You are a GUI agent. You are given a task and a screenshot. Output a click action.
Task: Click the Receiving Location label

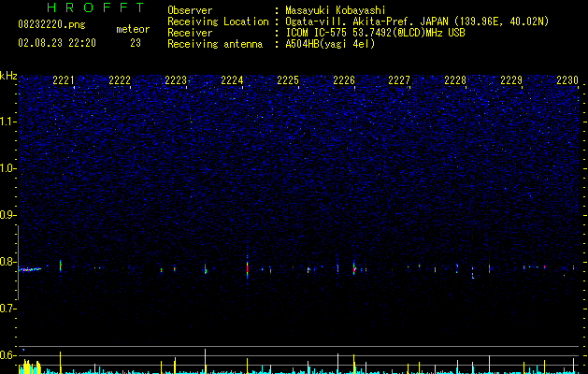218,22
